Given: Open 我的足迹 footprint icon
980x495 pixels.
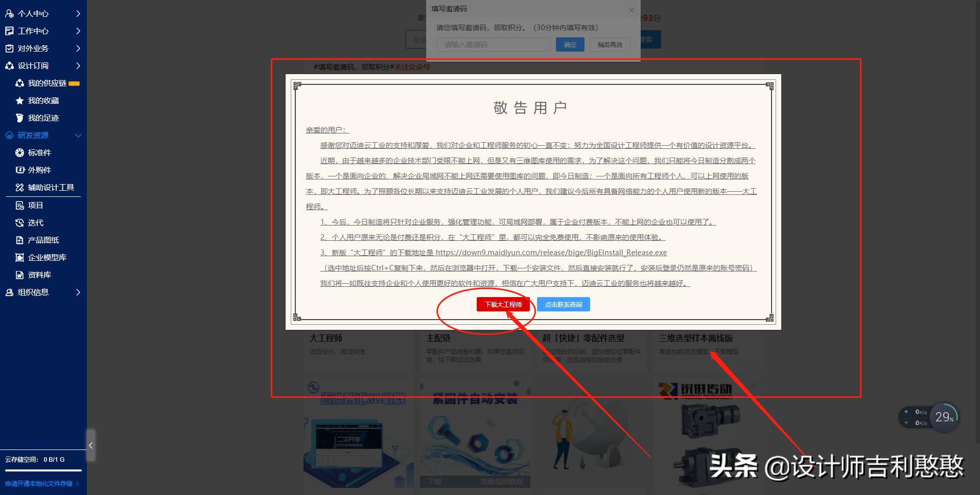Looking at the screenshot, I should 19,118.
